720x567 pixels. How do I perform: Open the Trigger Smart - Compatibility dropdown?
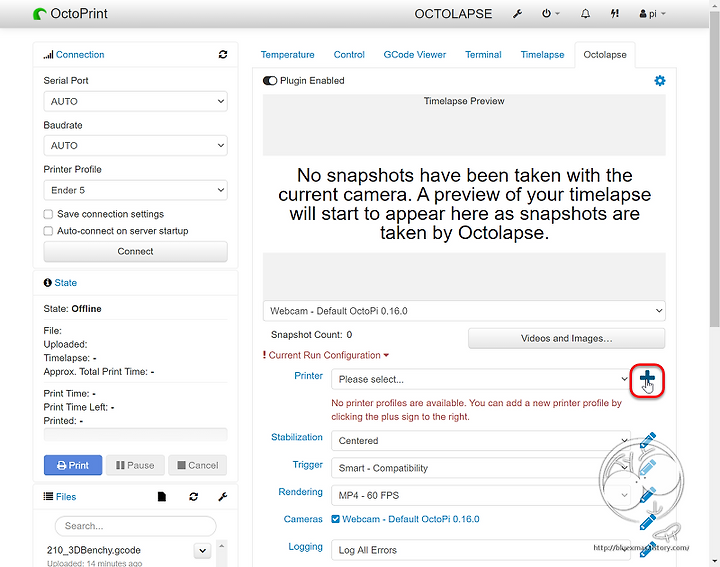pos(481,468)
